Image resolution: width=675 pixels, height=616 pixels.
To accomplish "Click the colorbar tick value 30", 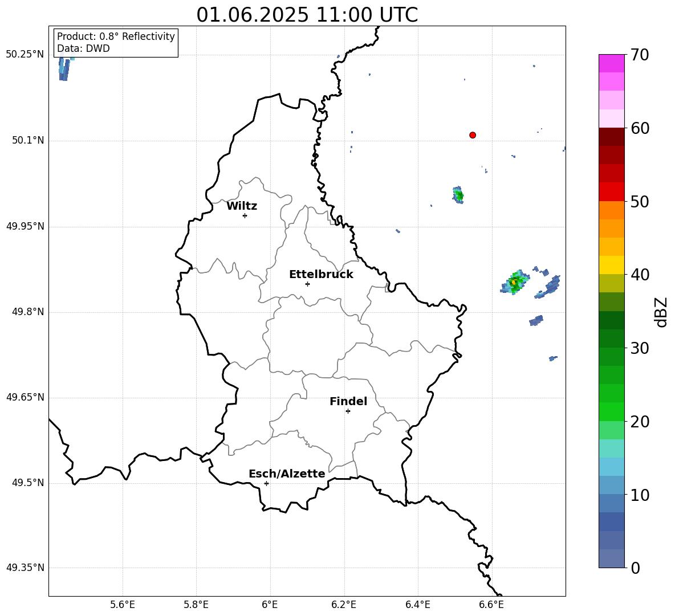I will [x=640, y=348].
